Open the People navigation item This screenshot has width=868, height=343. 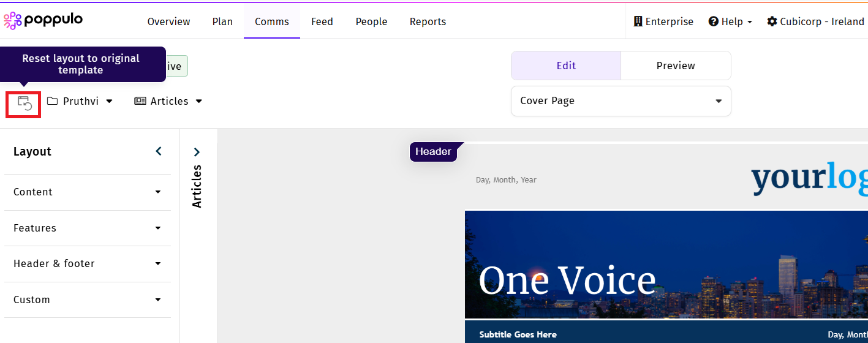[371, 21]
